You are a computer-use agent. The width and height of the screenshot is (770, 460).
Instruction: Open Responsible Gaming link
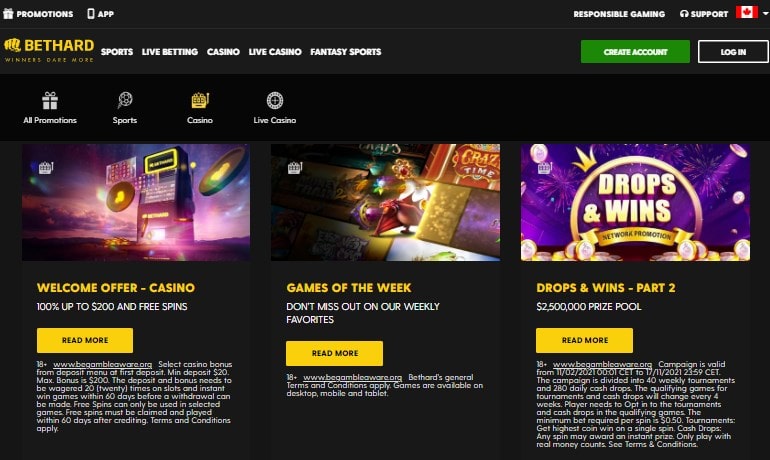tap(619, 14)
